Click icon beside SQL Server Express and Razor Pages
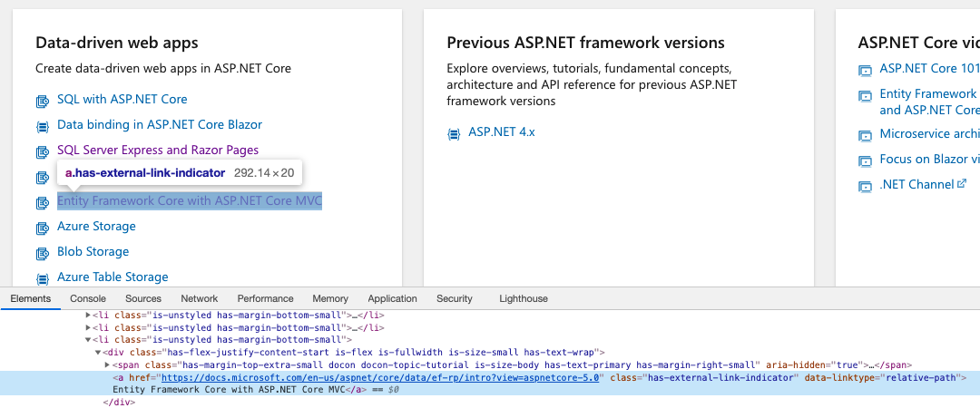The height and width of the screenshot is (408, 980). pos(43,151)
